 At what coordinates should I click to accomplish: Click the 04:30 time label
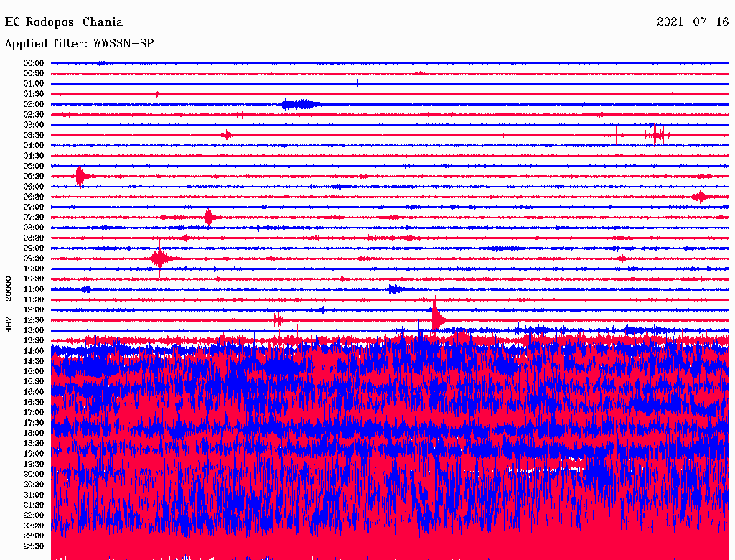coord(34,156)
